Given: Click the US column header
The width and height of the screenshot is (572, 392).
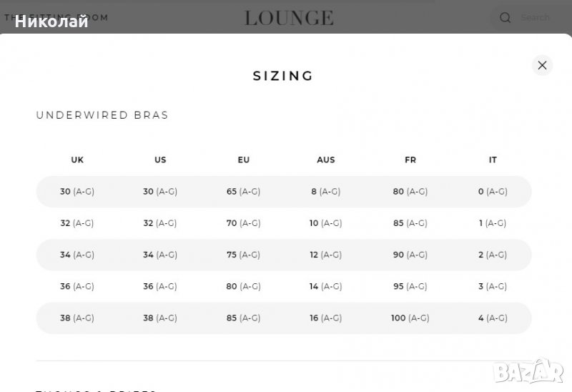Looking at the screenshot, I should (x=160, y=160).
